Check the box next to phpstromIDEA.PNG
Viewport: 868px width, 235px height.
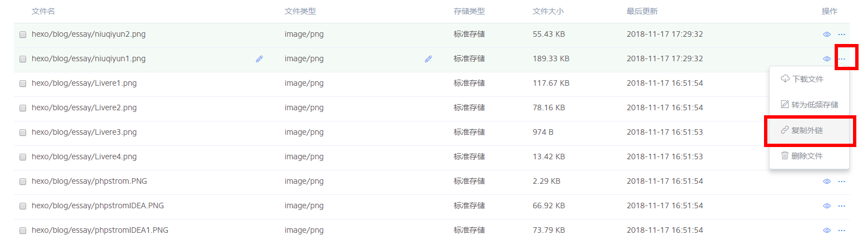tap(23, 206)
